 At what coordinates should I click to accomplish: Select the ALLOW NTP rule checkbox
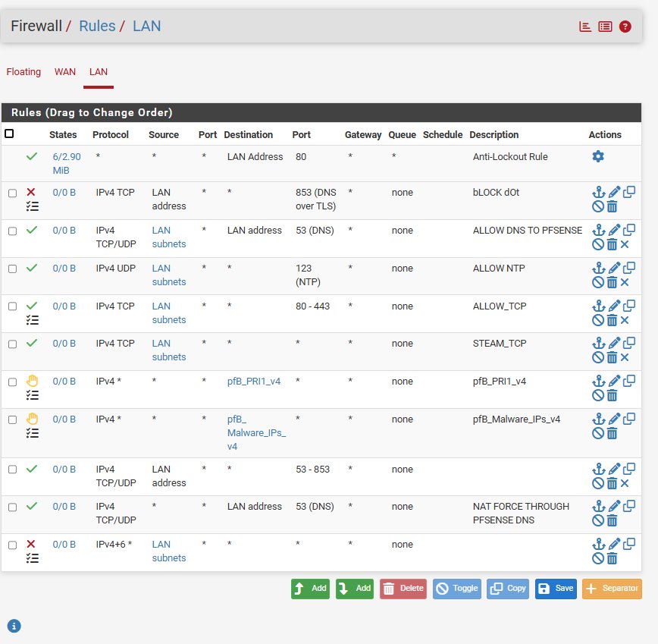tap(13, 269)
